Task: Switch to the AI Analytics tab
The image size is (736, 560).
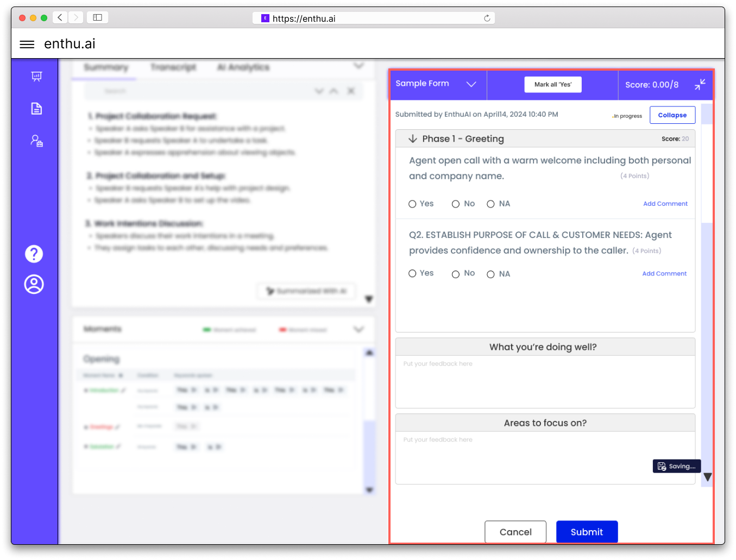Action: point(243,67)
